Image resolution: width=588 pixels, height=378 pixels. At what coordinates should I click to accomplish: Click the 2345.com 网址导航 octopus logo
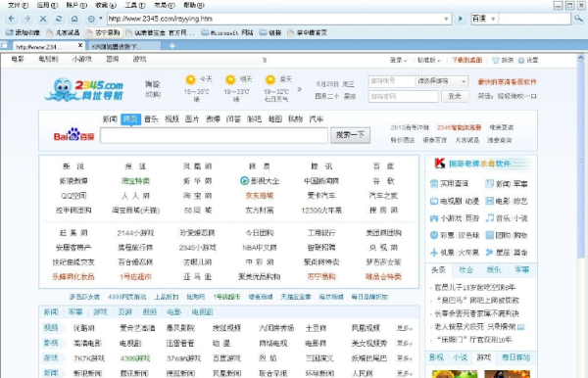coord(84,89)
